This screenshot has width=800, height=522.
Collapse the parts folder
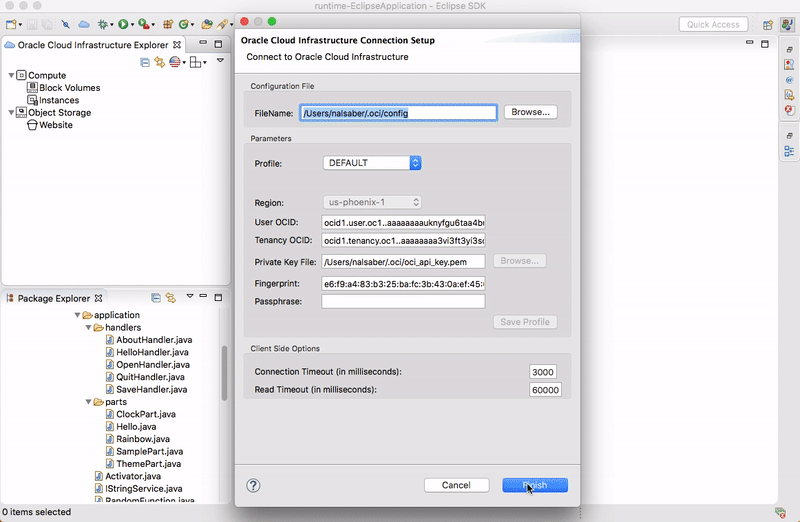pyautogui.click(x=88, y=402)
